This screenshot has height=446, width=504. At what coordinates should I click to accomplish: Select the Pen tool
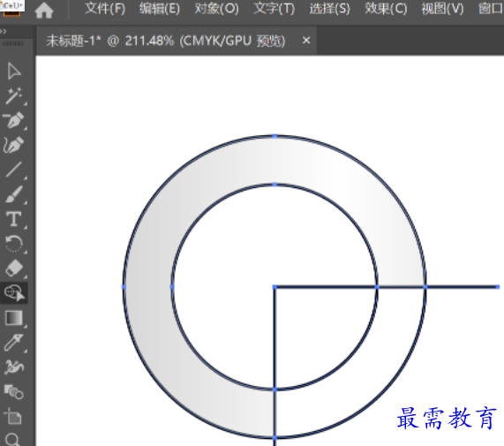(14, 120)
